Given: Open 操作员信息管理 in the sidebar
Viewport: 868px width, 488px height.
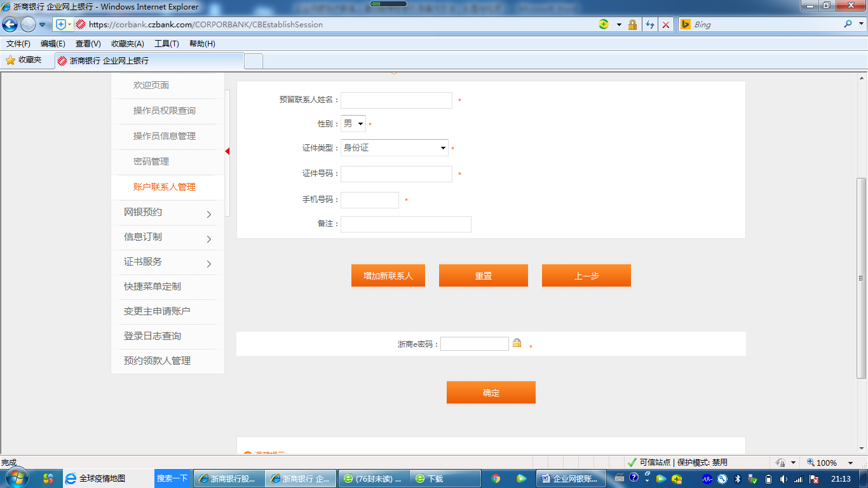Looking at the screenshot, I should click(x=165, y=136).
